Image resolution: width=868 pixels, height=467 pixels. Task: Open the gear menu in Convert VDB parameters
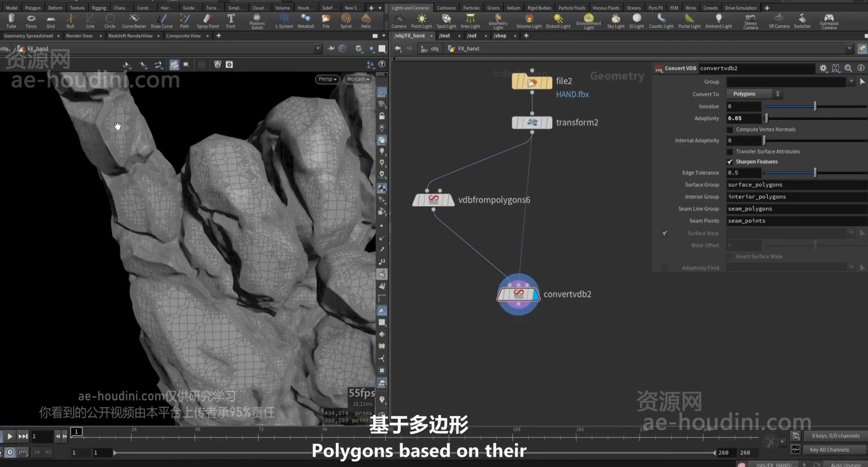point(823,68)
